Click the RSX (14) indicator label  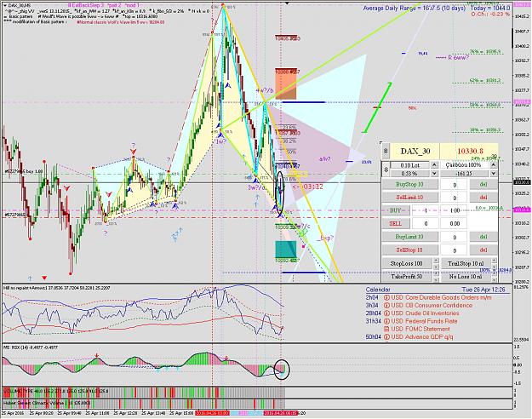tap(30, 347)
